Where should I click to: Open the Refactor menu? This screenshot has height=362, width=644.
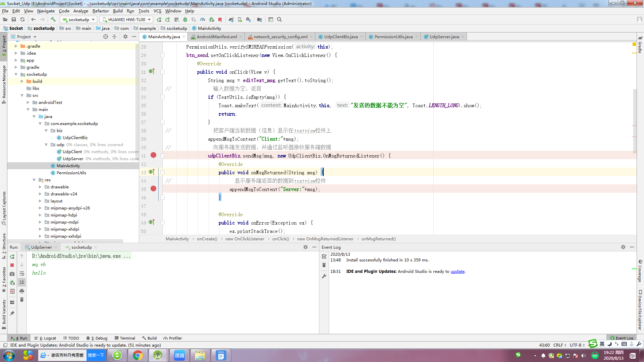(101, 11)
